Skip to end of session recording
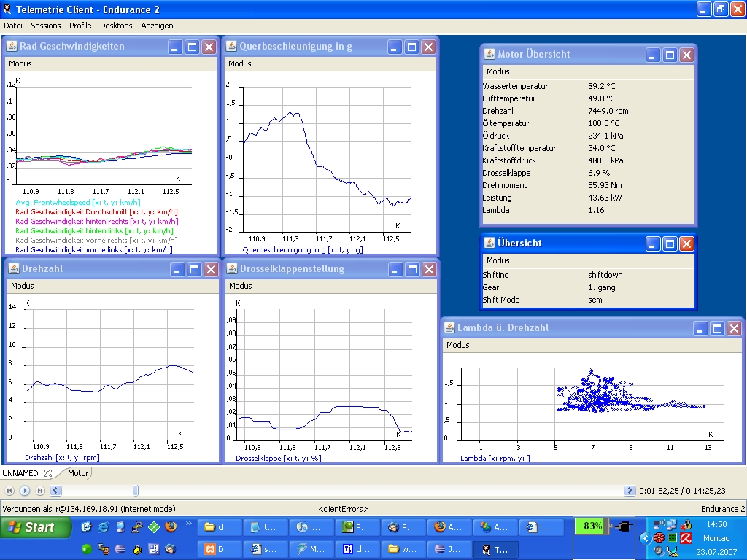Image resolution: width=747 pixels, height=560 pixels. click(40, 491)
